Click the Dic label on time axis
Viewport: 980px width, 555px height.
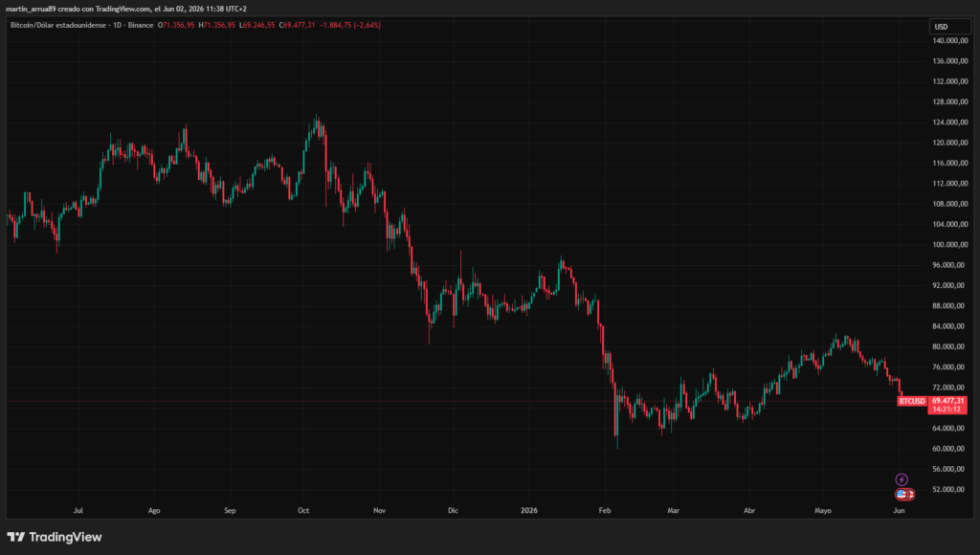click(453, 511)
